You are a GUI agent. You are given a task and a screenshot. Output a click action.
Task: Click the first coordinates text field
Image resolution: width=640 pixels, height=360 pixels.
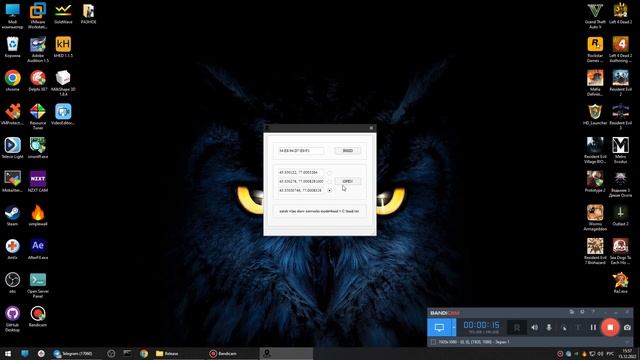(301, 173)
